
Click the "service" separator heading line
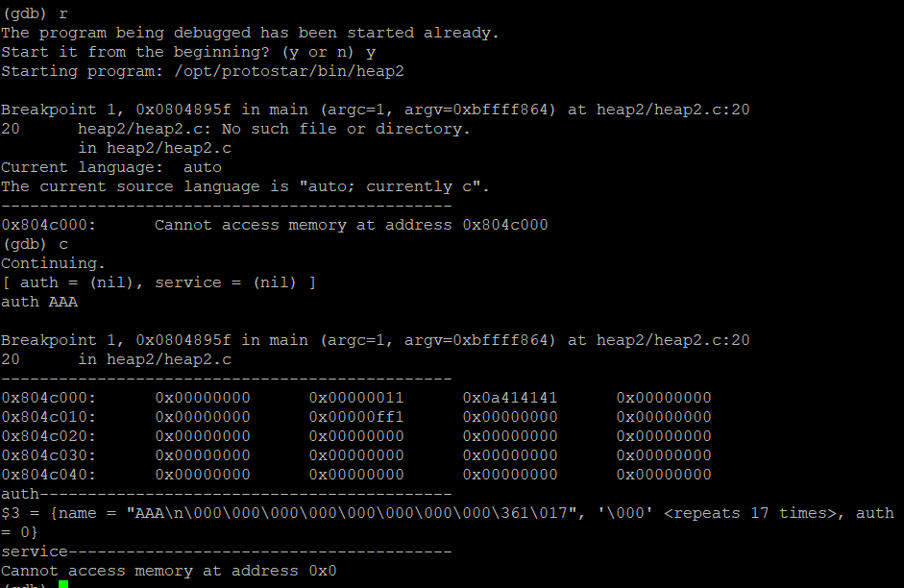[35, 551]
